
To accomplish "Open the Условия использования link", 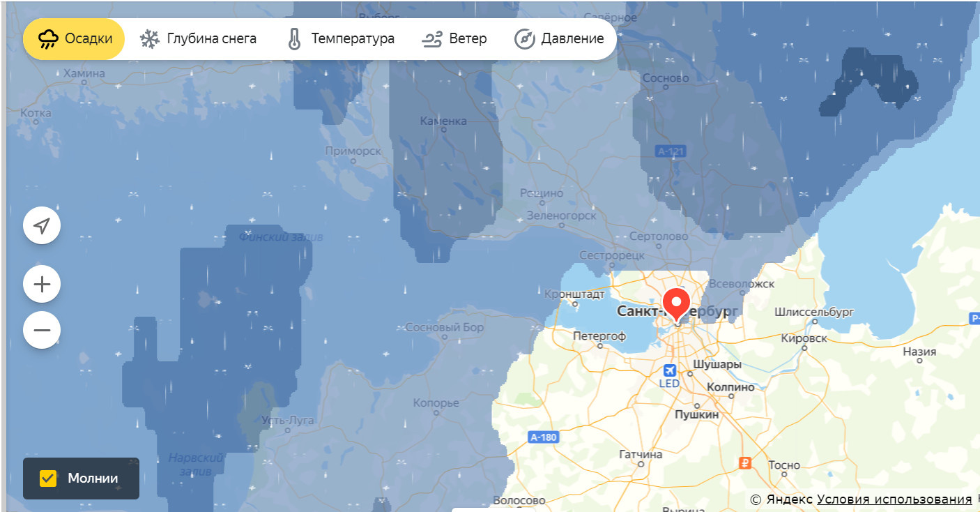I will 894,499.
